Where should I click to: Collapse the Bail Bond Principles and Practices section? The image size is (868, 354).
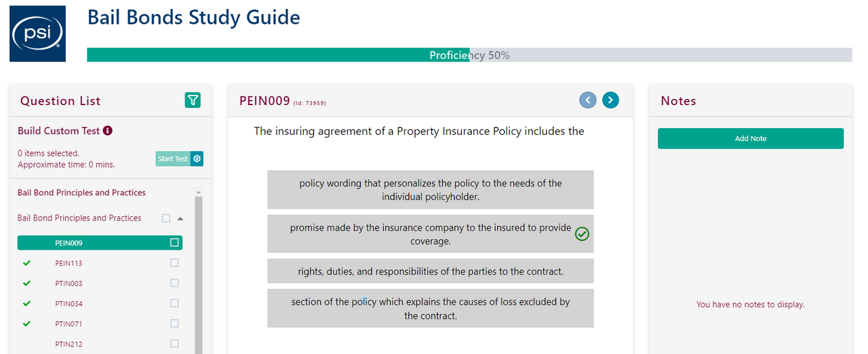[180, 218]
